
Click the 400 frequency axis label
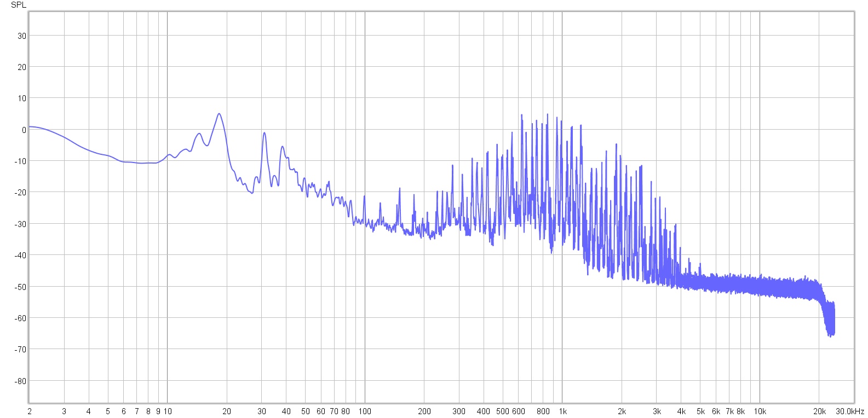[x=484, y=411]
